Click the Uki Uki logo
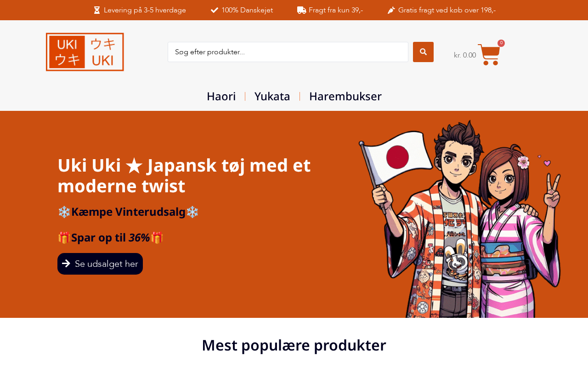The width and height of the screenshot is (588, 368). point(85,52)
